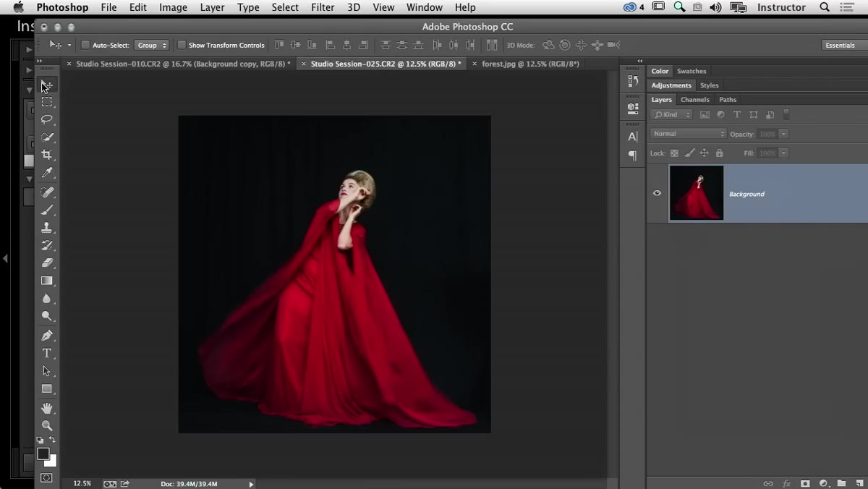Toggle Lock all padlock icon
This screenshot has width=868, height=489.
click(x=719, y=153)
